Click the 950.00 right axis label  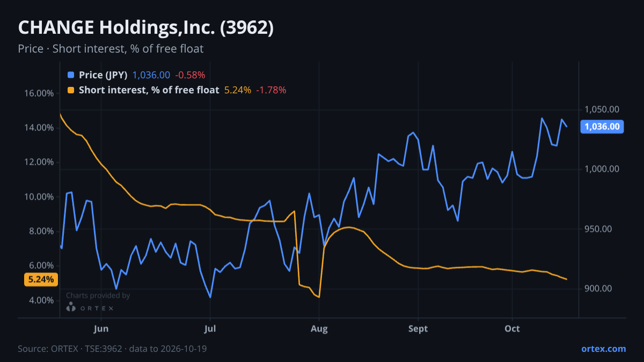pos(599,229)
